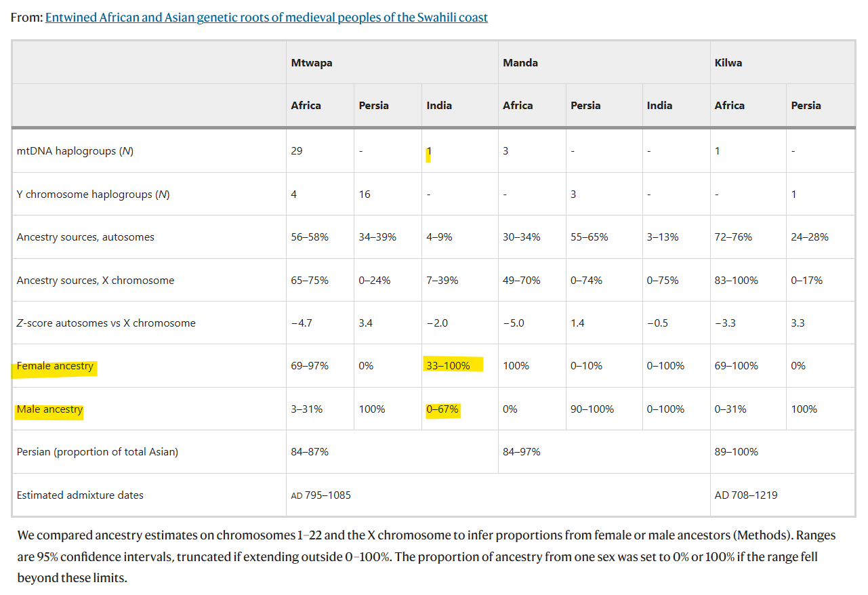
Task: Click the Estimated admixture dates row label
Action: click(x=80, y=495)
